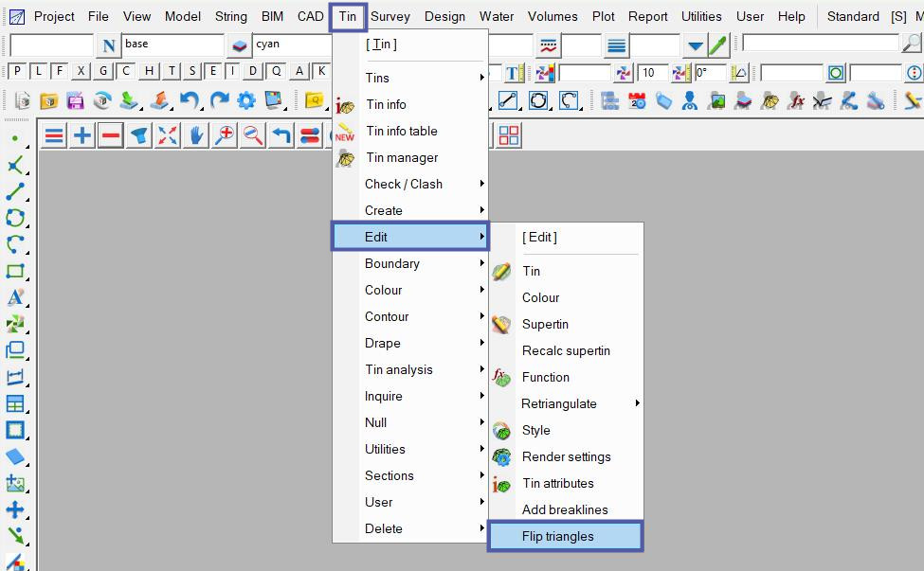Viewport: 924px width, 571px height.
Task: Toggle the F snap button
Action: click(x=59, y=71)
